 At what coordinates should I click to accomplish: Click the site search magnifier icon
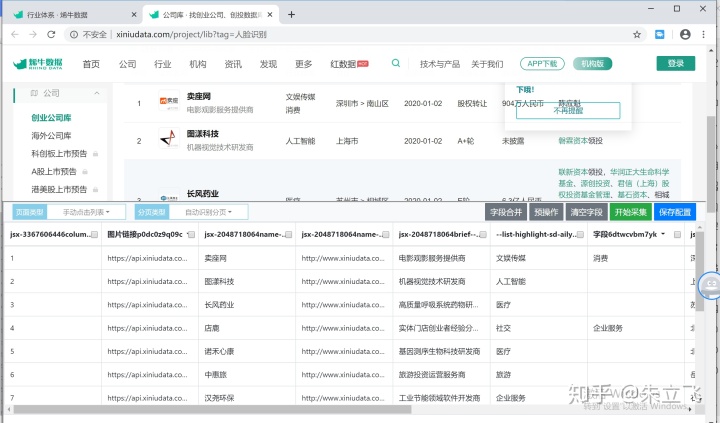click(395, 63)
